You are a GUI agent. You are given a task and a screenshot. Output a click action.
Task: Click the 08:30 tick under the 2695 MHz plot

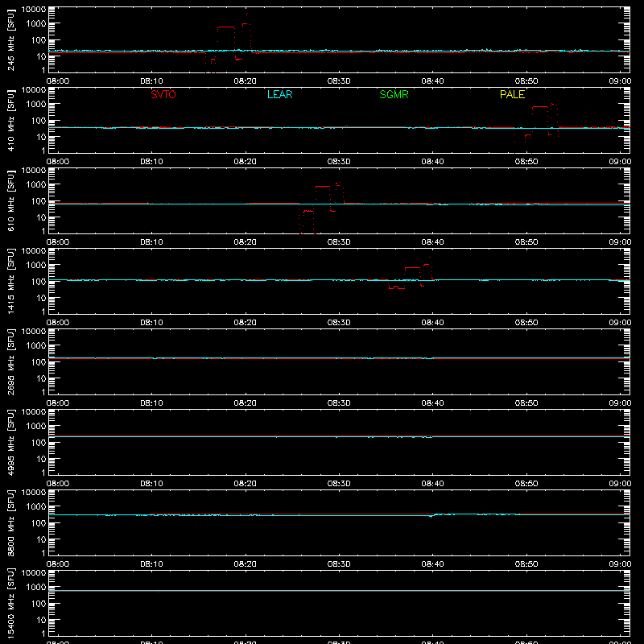tap(339, 403)
